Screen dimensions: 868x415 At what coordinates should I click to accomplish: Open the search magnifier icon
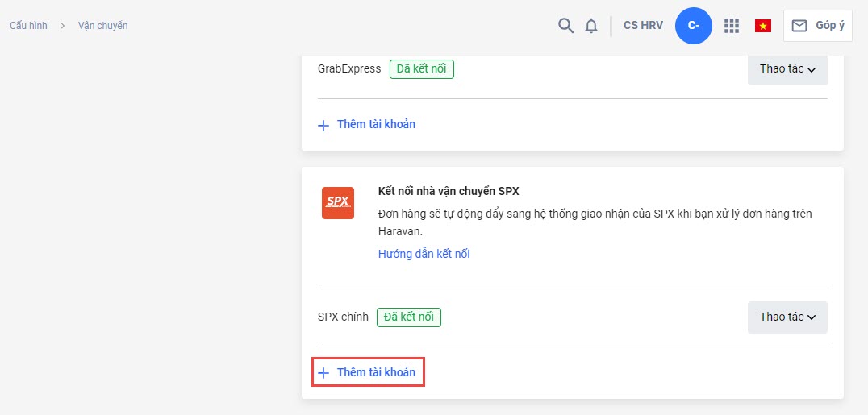[565, 26]
